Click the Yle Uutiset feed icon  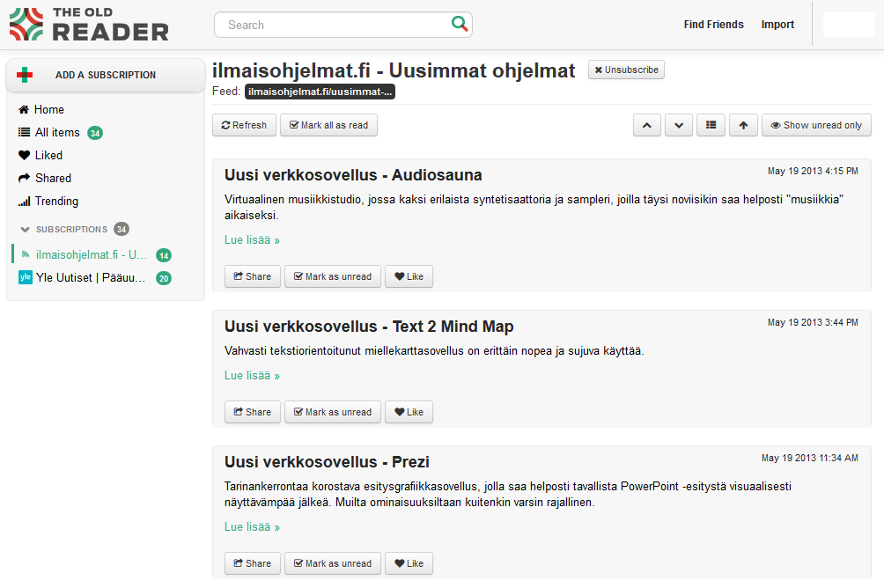pos(26,277)
